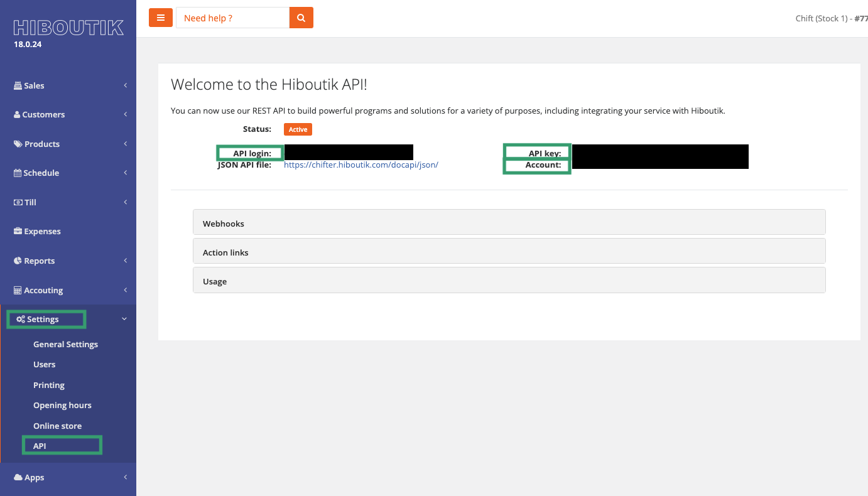868x496 pixels.
Task: Click the Apps cloud icon
Action: click(x=18, y=477)
